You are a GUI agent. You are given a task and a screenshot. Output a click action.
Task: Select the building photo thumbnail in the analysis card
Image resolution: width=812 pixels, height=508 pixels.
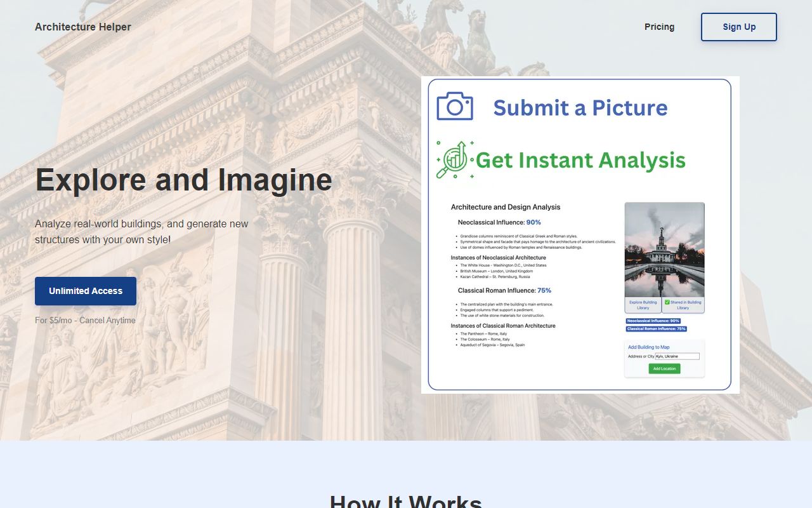[x=664, y=251]
